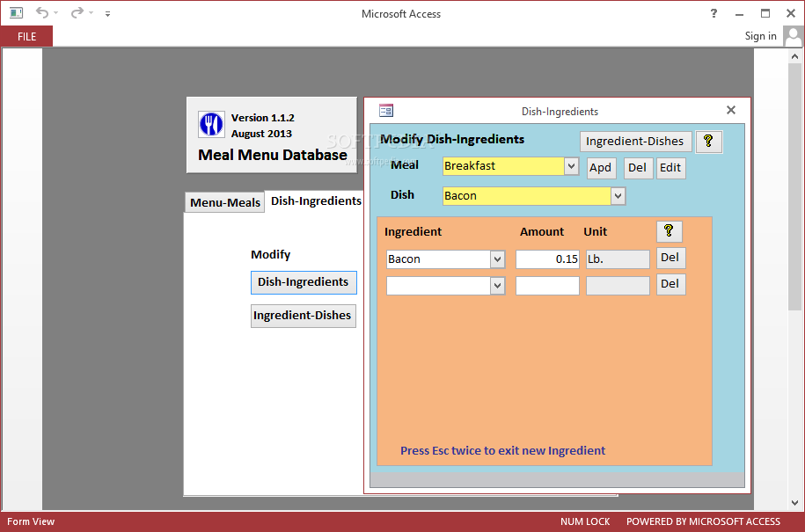Click the empty new Ingredient field
This screenshot has height=532, width=805.
click(x=438, y=286)
